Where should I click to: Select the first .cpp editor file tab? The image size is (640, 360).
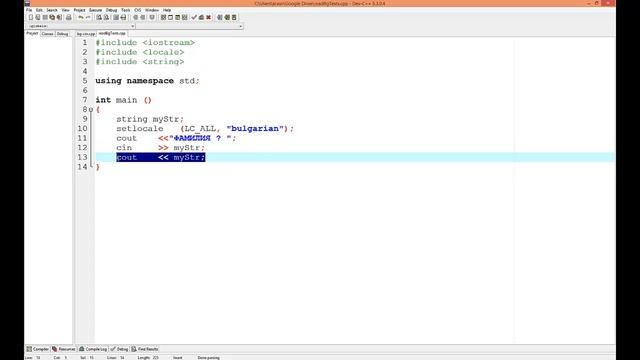point(86,34)
